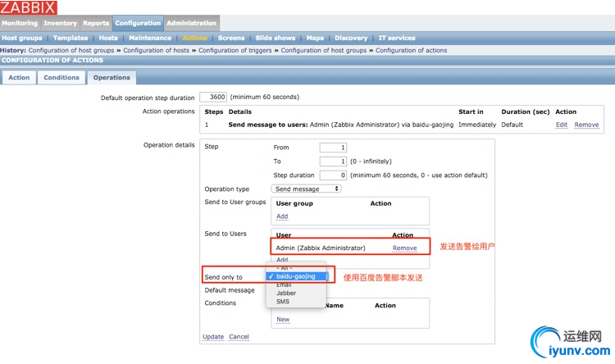This screenshot has width=615, height=364.
Task: Focus the Step To field
Action: (x=333, y=162)
